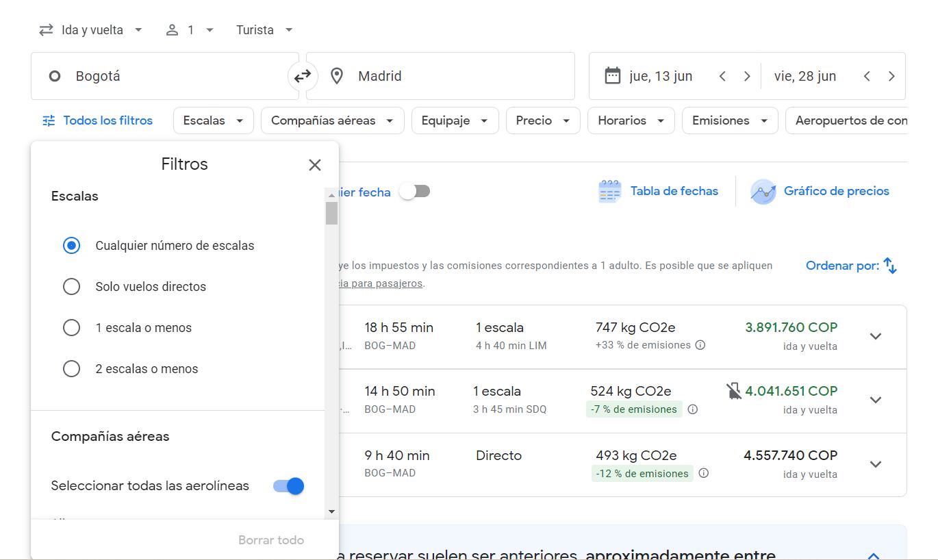
Task: Click the calendar icon beside jue, 13 jun
Action: click(x=612, y=75)
